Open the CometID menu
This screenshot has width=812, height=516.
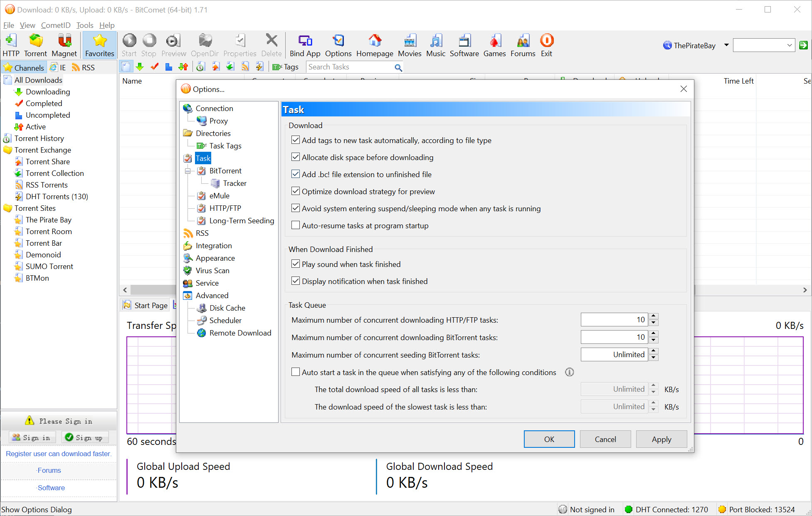point(56,25)
